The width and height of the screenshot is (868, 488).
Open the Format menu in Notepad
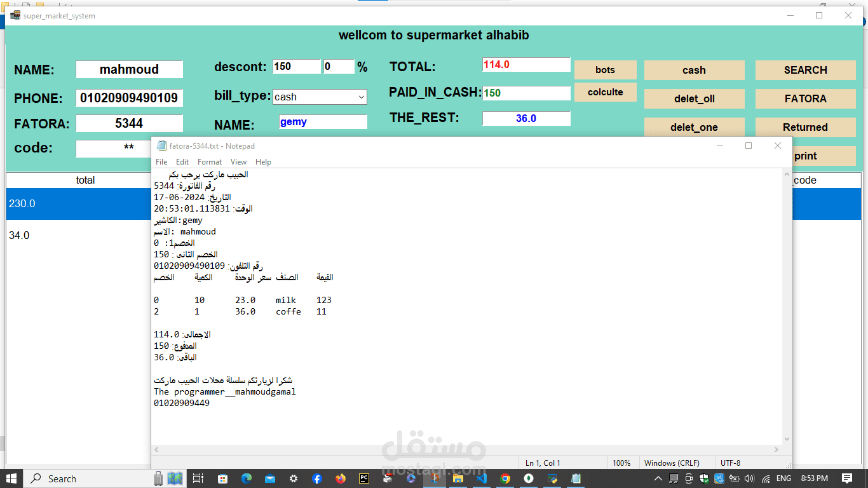coord(209,162)
